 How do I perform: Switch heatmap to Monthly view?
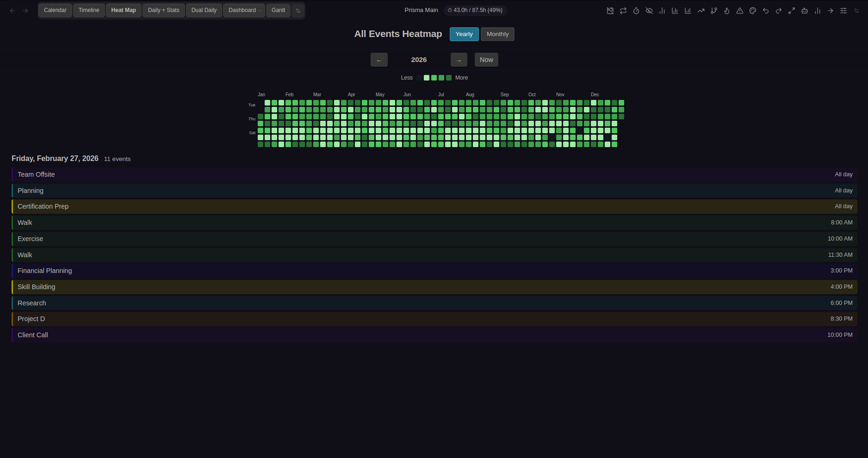click(x=497, y=34)
